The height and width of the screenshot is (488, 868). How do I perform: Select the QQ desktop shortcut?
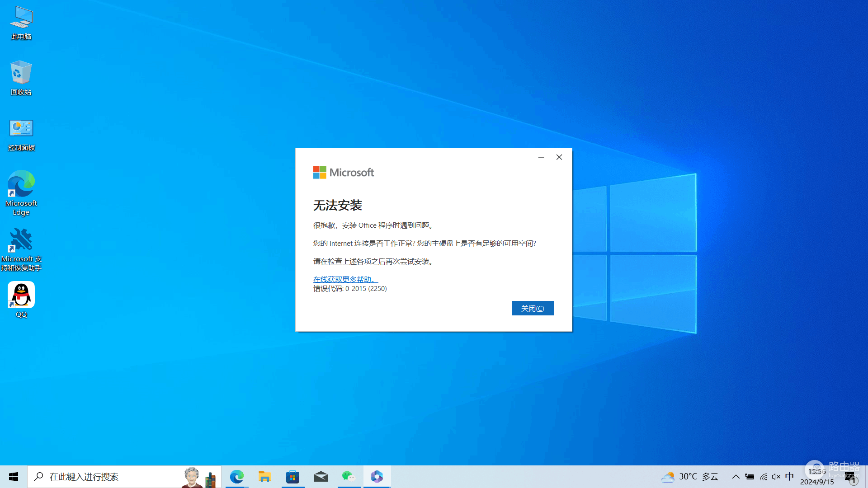coord(21,300)
